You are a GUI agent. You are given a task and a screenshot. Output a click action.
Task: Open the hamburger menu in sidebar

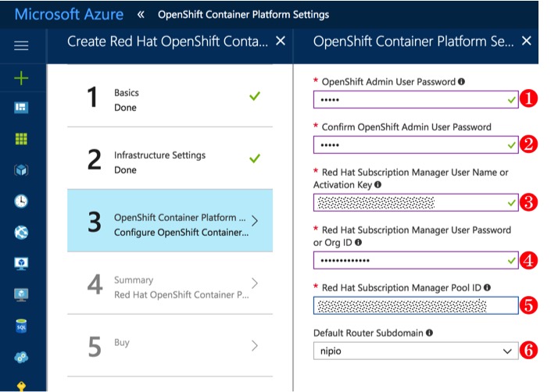21,45
